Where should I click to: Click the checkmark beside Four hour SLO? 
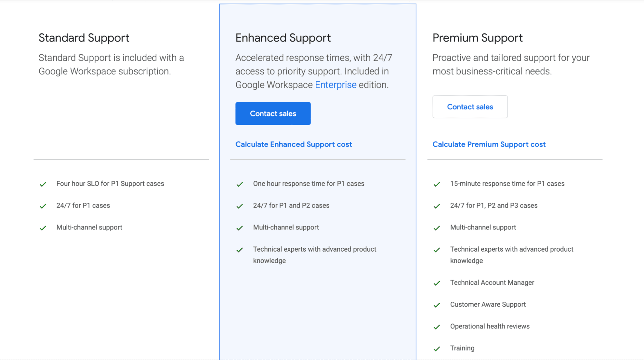[43, 184]
